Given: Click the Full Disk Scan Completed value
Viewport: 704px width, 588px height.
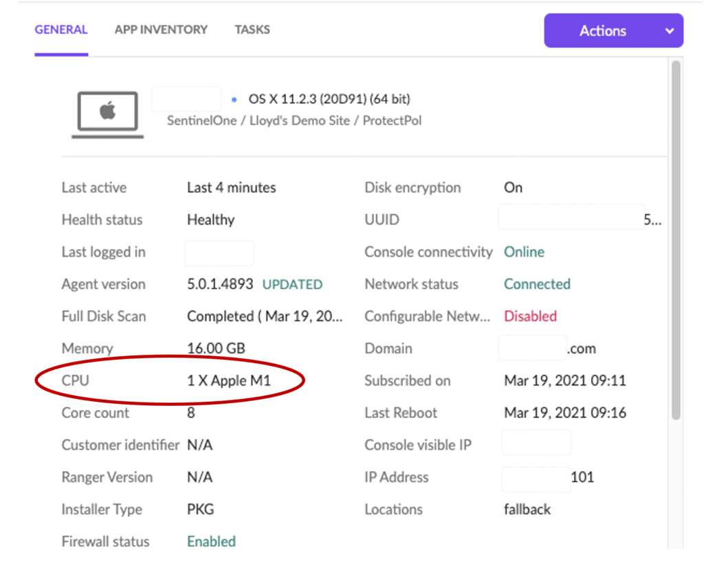Looking at the screenshot, I should (264, 316).
